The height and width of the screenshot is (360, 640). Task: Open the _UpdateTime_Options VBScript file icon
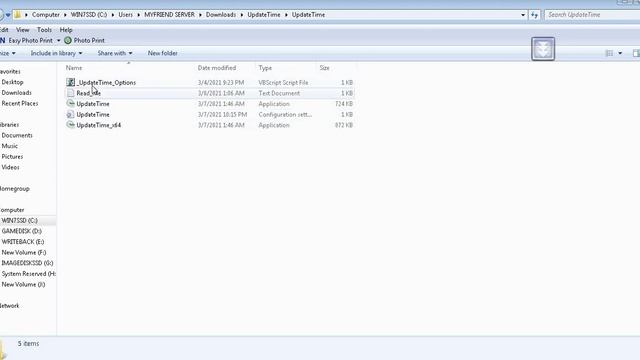71,82
